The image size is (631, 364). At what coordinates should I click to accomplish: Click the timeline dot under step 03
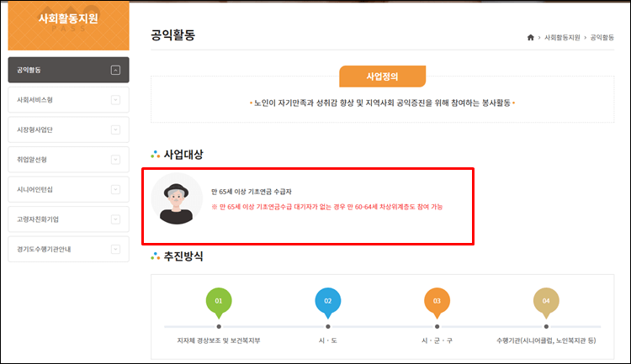click(437, 327)
